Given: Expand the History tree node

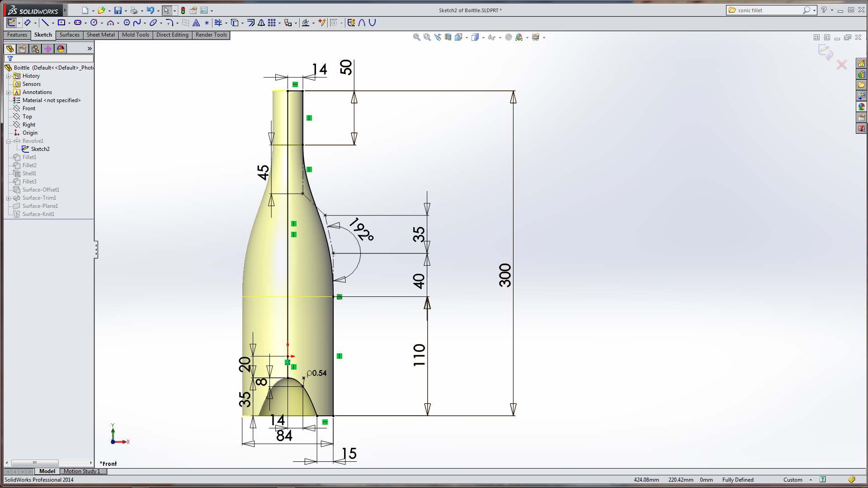Looking at the screenshot, I should [x=8, y=76].
